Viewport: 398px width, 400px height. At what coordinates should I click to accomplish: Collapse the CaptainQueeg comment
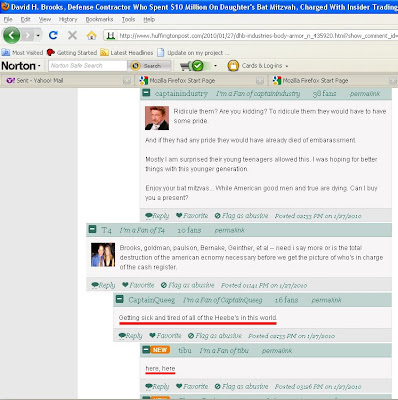[119, 299]
